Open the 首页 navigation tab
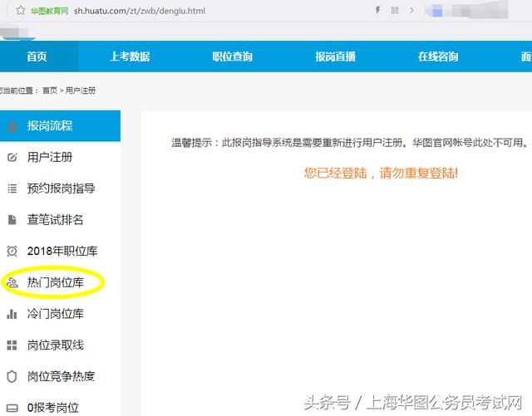 [37, 56]
